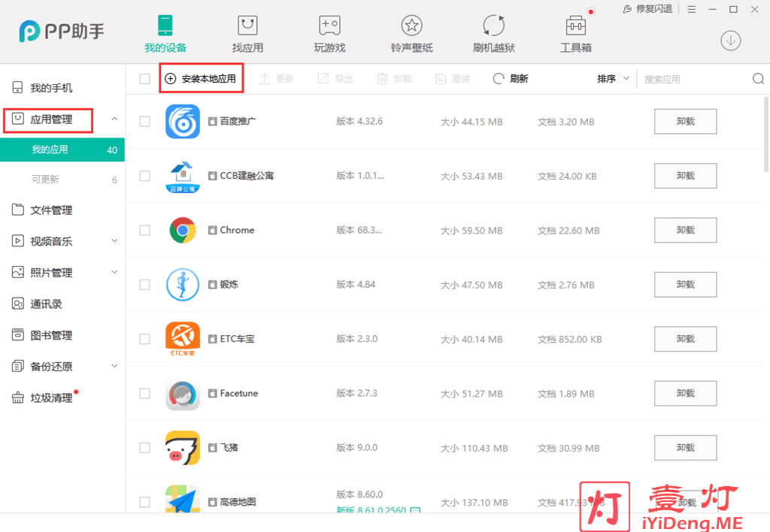770x532 pixels.
Task: Uninstall ETC车宝 with its 卸载 button
Action: point(686,339)
